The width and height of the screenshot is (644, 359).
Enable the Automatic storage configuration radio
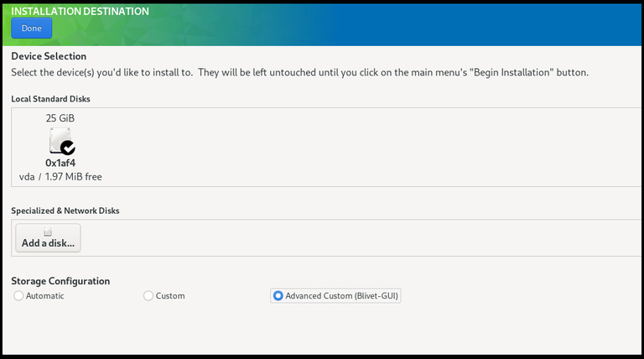(x=18, y=296)
